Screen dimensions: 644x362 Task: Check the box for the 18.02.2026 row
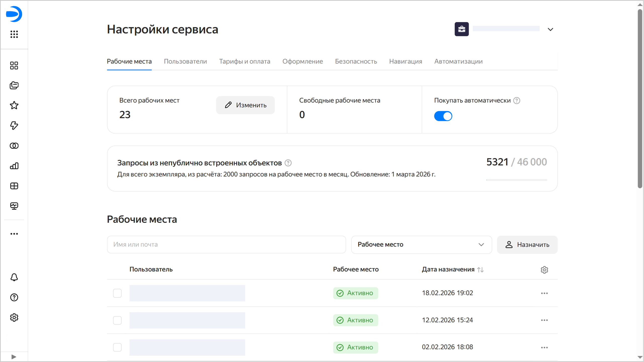point(117,293)
